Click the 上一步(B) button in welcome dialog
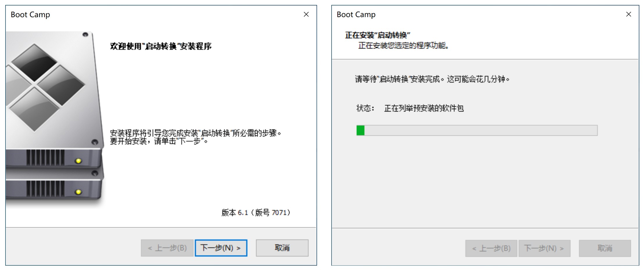Image resolution: width=644 pixels, height=270 pixels. tap(167, 248)
